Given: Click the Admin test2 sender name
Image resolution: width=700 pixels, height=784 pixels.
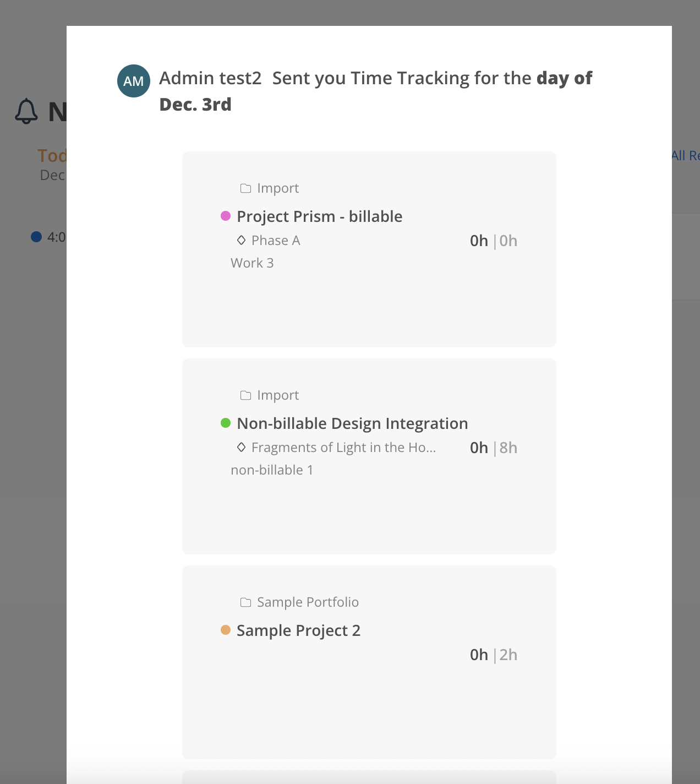Looking at the screenshot, I should coord(210,78).
